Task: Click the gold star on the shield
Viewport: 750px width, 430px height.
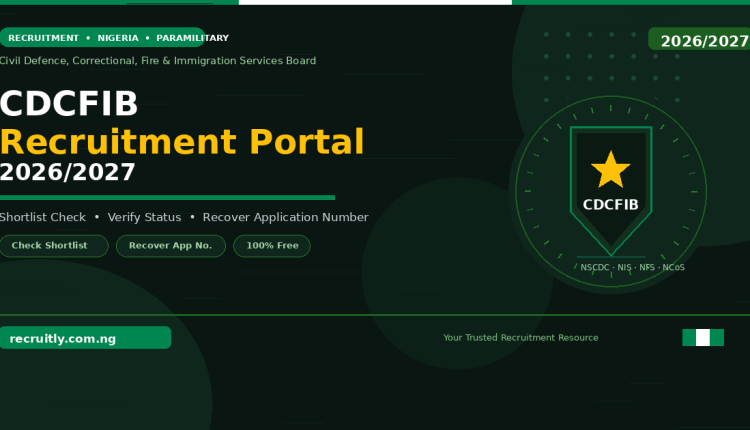Action: [x=611, y=170]
